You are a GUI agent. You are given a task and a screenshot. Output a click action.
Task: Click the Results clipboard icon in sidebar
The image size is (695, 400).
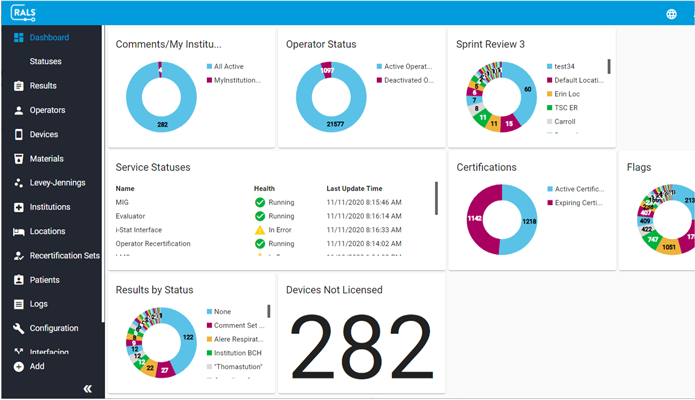(19, 86)
